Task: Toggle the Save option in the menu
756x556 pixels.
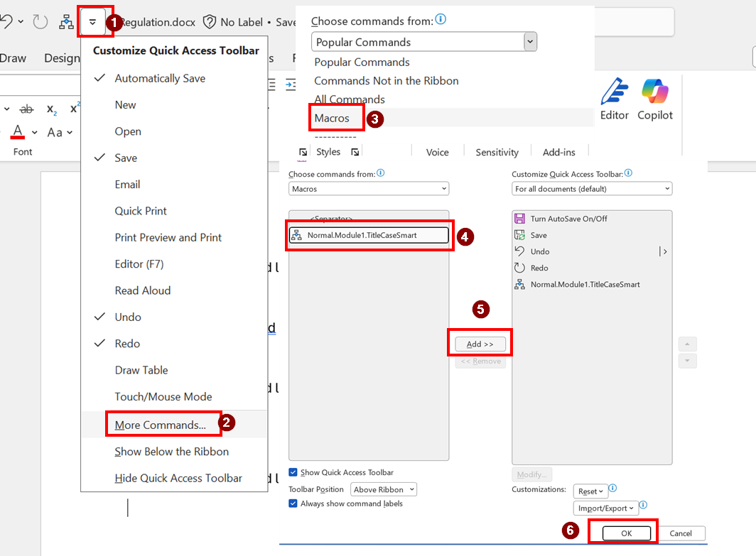Action: click(174, 158)
